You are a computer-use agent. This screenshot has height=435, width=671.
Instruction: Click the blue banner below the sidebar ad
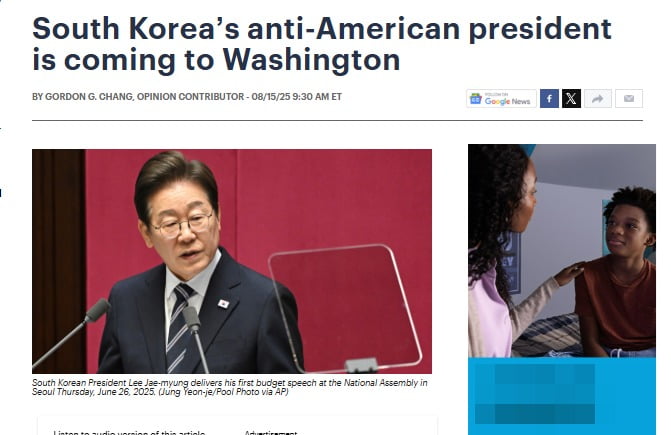click(561, 396)
